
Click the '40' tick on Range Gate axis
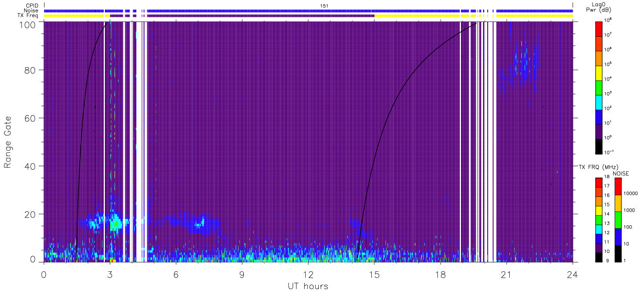(x=30, y=166)
